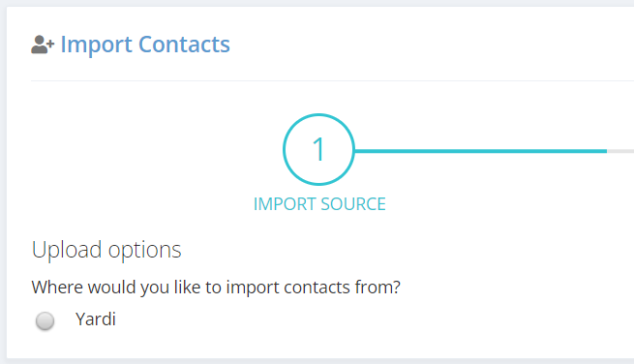The width and height of the screenshot is (634, 364).
Task: Click the Import Contacts heading
Action: pyautogui.click(x=145, y=45)
